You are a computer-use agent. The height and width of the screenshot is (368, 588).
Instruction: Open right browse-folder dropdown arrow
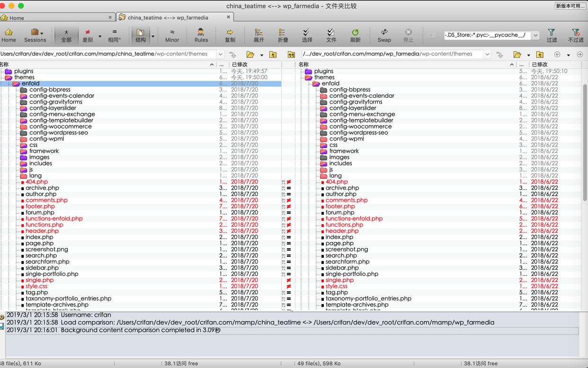coord(528,55)
